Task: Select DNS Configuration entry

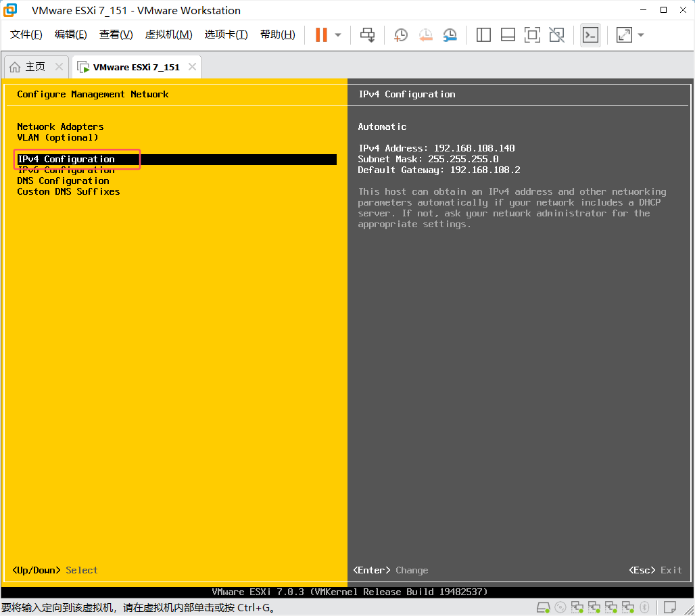Action: tap(63, 181)
